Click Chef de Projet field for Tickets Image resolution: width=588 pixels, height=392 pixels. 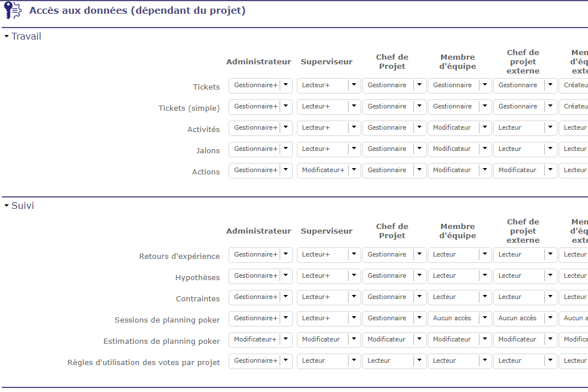click(388, 85)
